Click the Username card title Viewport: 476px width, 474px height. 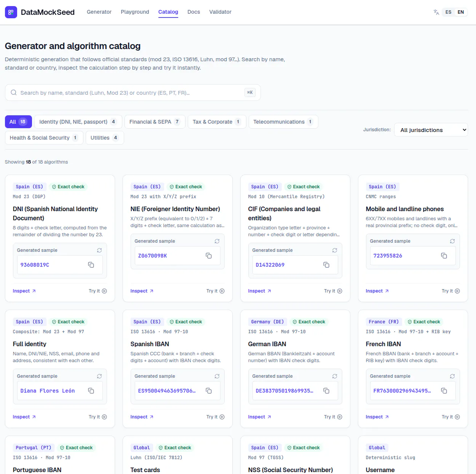point(380,470)
